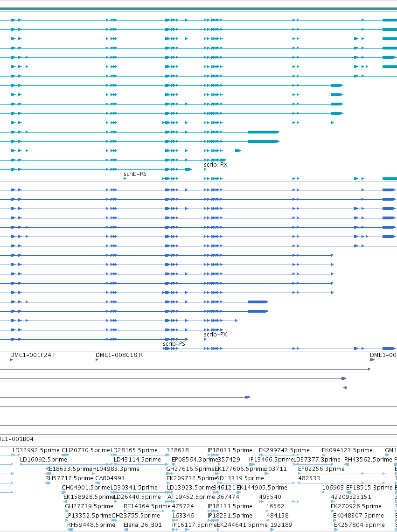Click the 328638 feature label

[x=177, y=450]
